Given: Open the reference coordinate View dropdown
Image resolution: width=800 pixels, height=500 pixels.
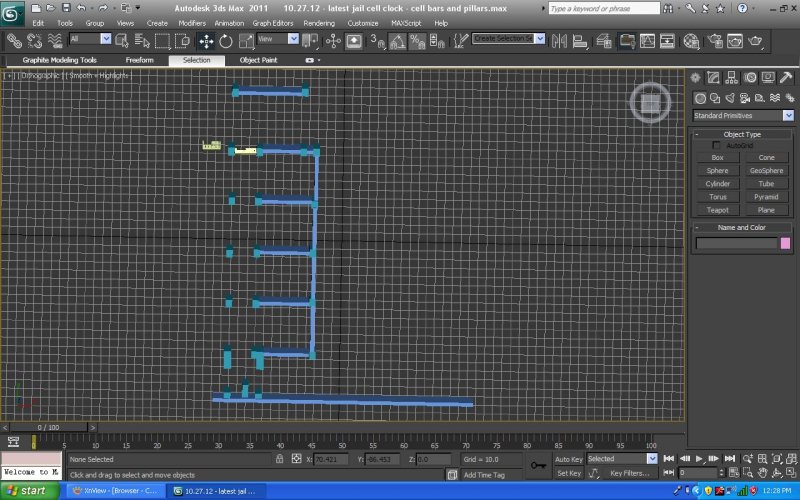Looking at the screenshot, I should pos(293,39).
